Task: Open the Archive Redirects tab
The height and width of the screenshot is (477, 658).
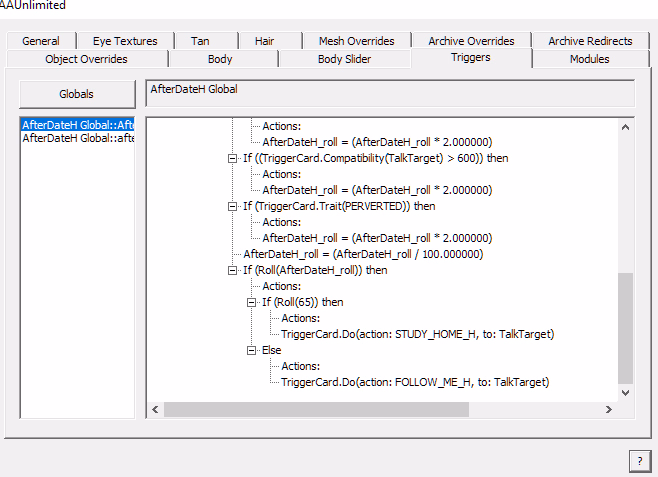Action: [x=590, y=41]
